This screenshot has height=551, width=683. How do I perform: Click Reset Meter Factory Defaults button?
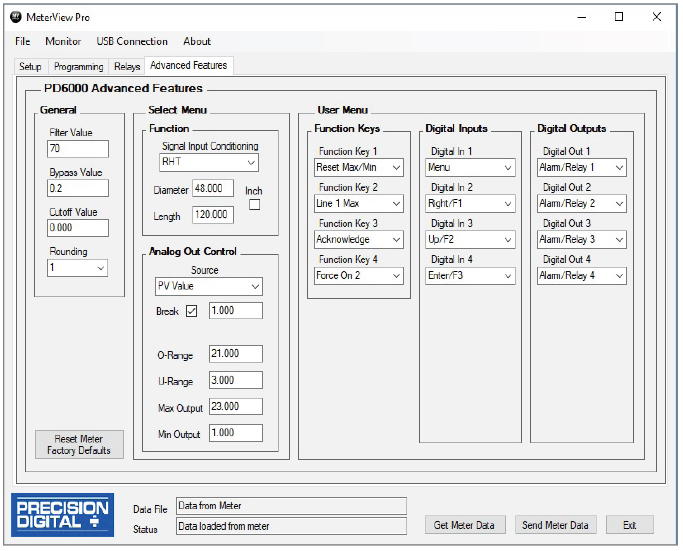(x=79, y=445)
